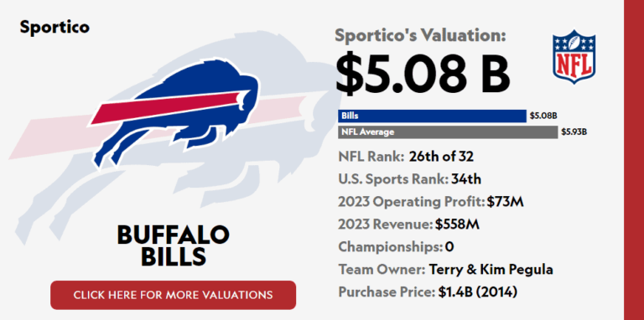Click the Buffalo Bills team name text

point(174,246)
